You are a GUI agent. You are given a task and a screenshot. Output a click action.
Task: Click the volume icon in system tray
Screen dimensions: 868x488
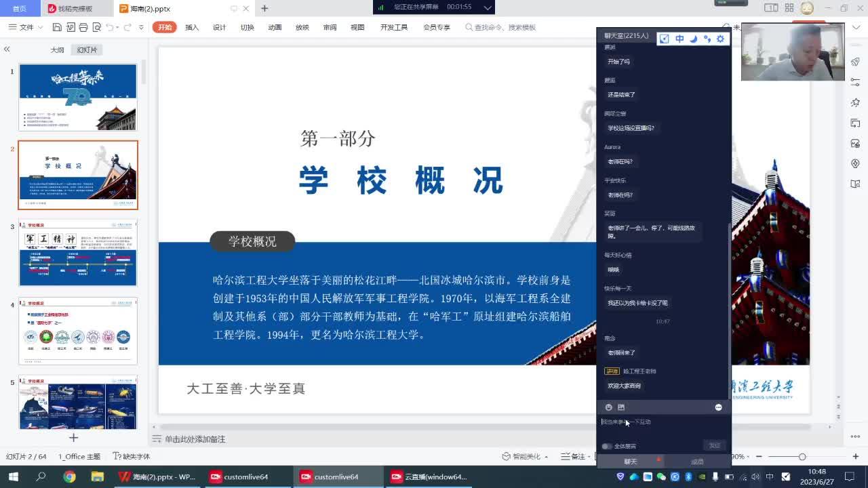(756, 477)
